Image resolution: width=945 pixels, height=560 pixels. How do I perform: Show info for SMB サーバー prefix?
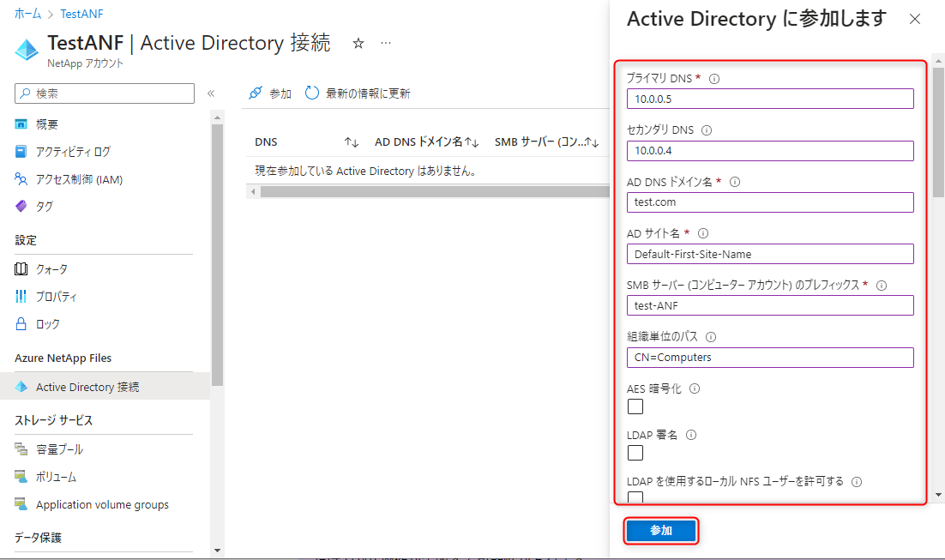pos(882,285)
